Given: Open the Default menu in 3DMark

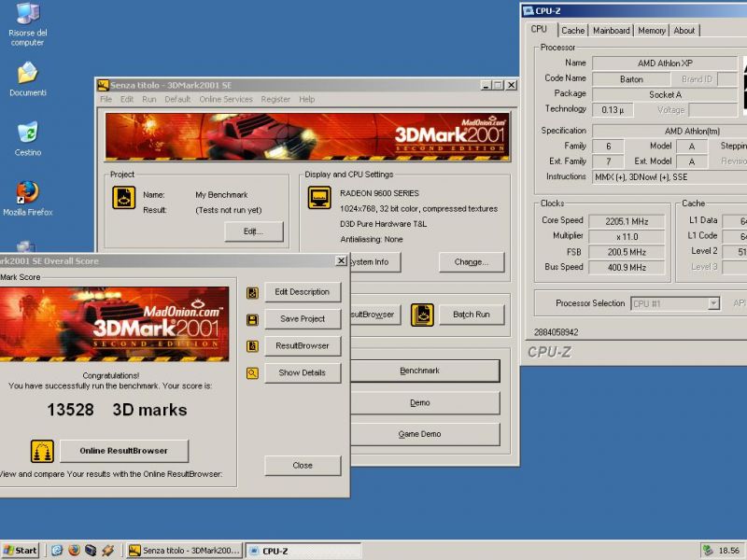Looking at the screenshot, I should 177,99.
